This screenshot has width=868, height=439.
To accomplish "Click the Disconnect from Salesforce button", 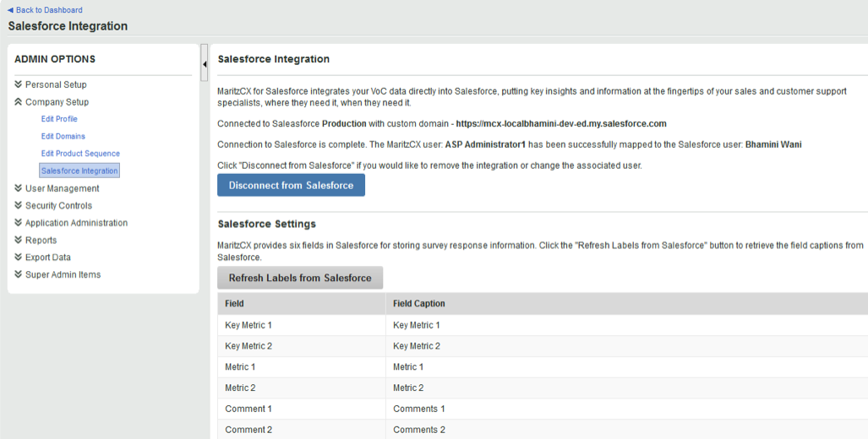I will (292, 185).
